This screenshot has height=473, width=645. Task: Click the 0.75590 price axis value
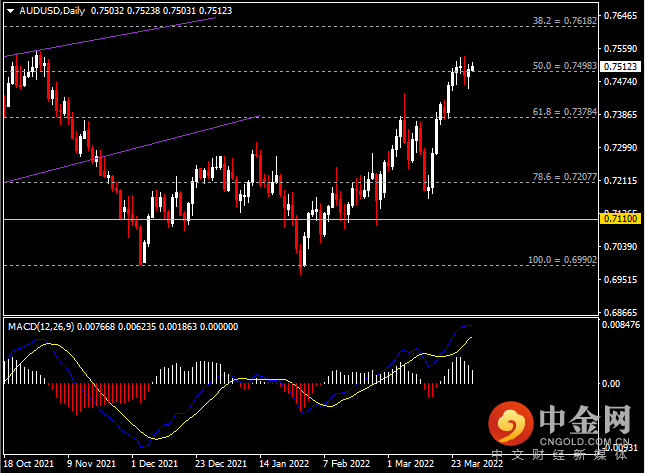pos(620,49)
